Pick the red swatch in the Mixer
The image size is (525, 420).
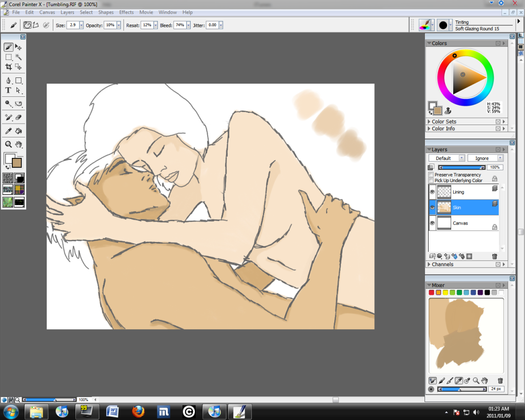tap(432, 292)
